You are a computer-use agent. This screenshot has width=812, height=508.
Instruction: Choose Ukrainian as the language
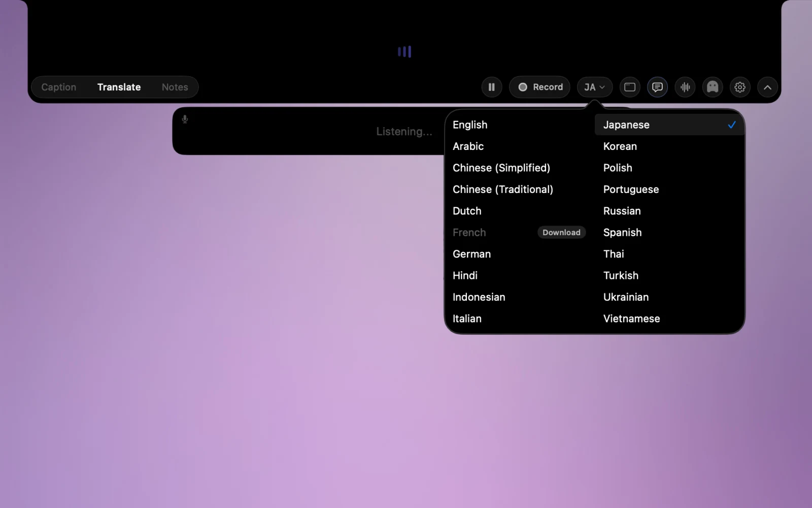tap(669, 297)
